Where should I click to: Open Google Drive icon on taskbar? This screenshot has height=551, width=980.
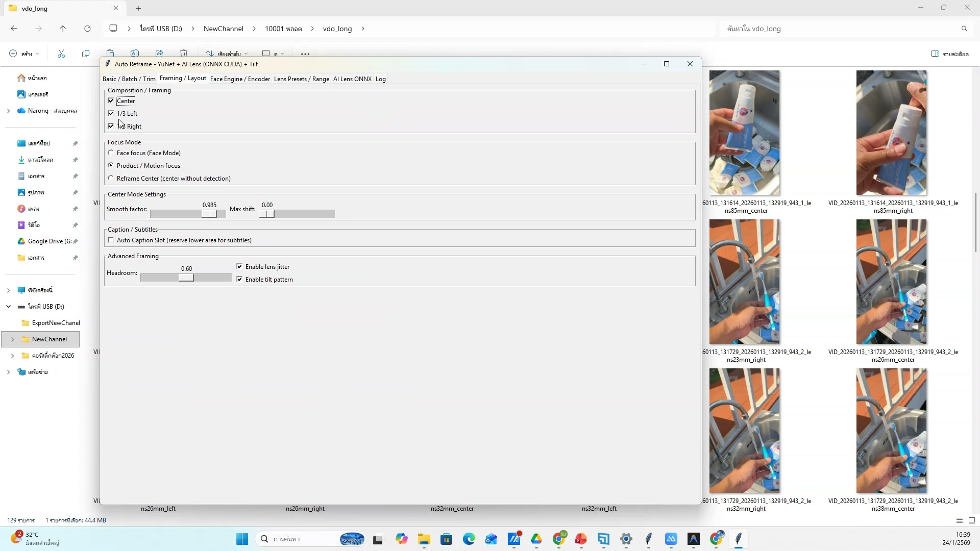pyautogui.click(x=536, y=539)
